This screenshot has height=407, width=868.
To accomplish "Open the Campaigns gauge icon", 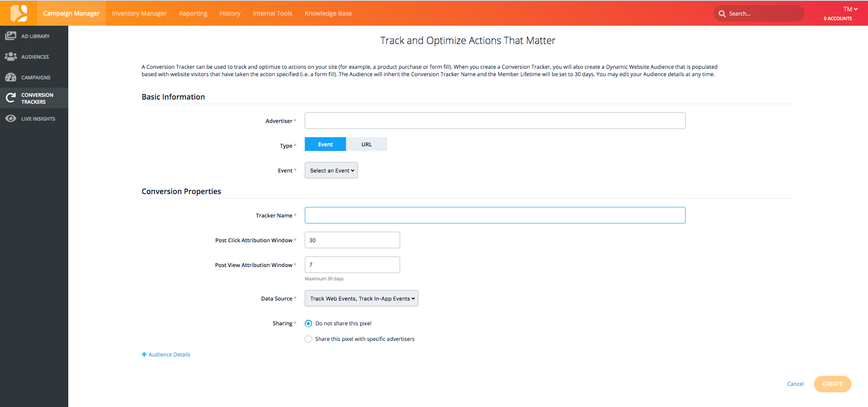I will tap(11, 77).
